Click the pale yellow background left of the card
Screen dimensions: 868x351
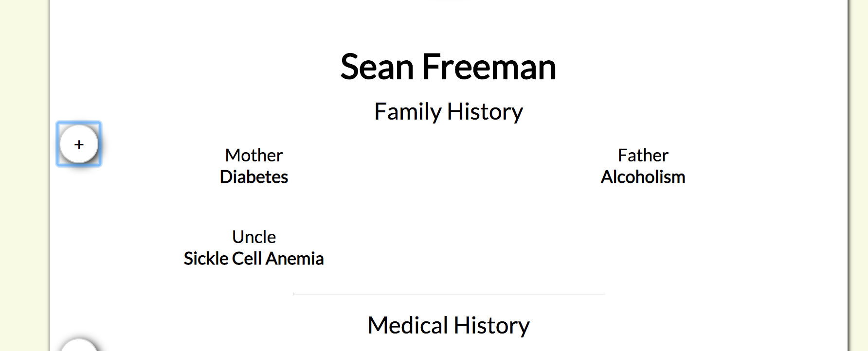pyautogui.click(x=24, y=175)
